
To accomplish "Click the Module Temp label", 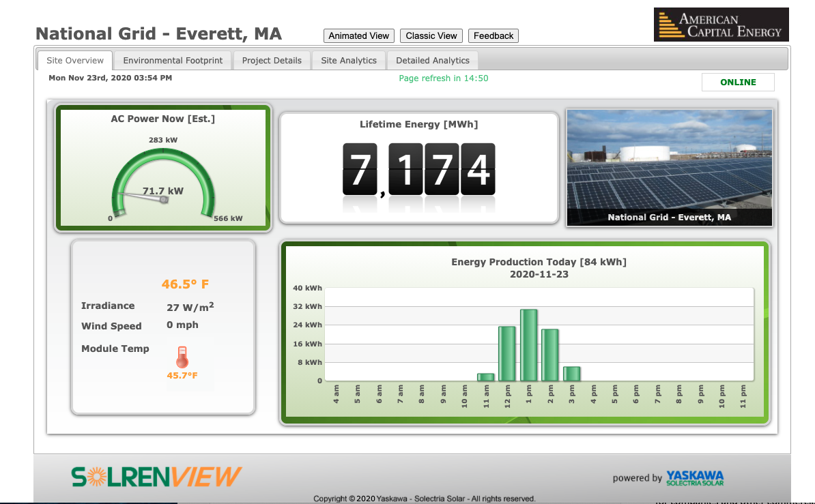I will (x=115, y=349).
